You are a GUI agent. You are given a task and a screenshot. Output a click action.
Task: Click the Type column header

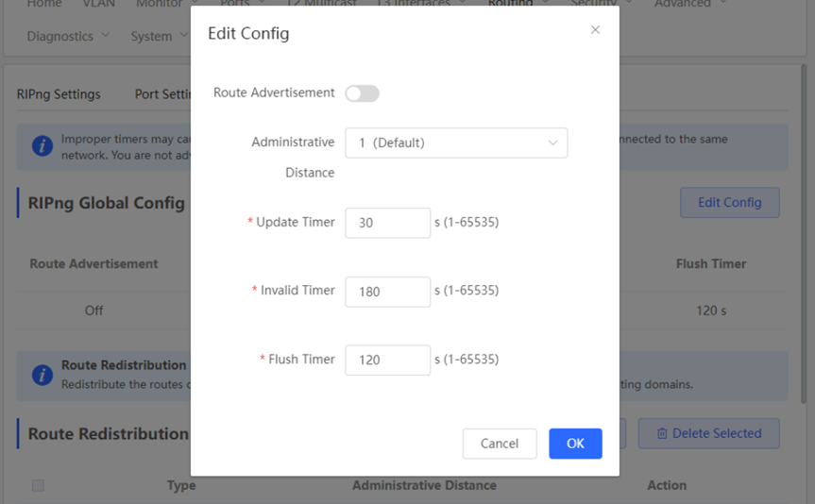pyautogui.click(x=181, y=485)
